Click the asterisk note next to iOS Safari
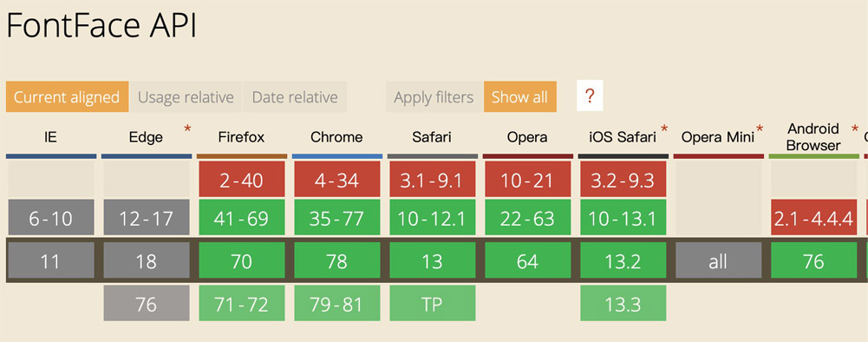Screen dimensions: 868x342 tap(664, 130)
